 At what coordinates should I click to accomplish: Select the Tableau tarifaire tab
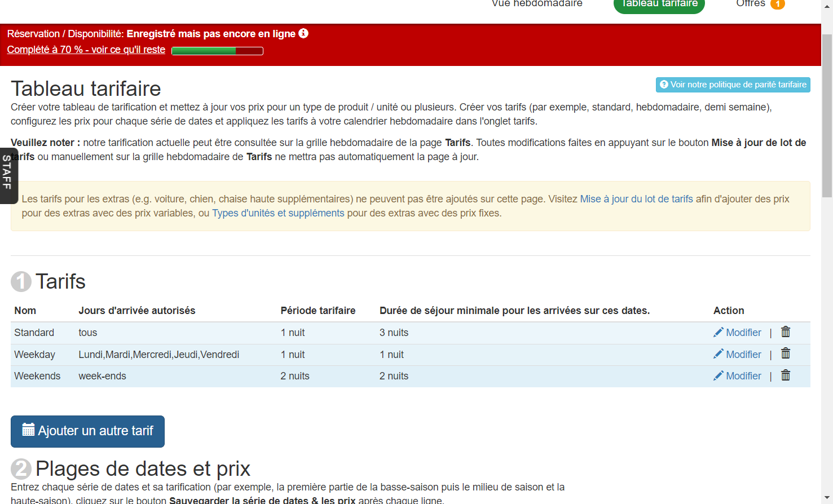pyautogui.click(x=659, y=3)
